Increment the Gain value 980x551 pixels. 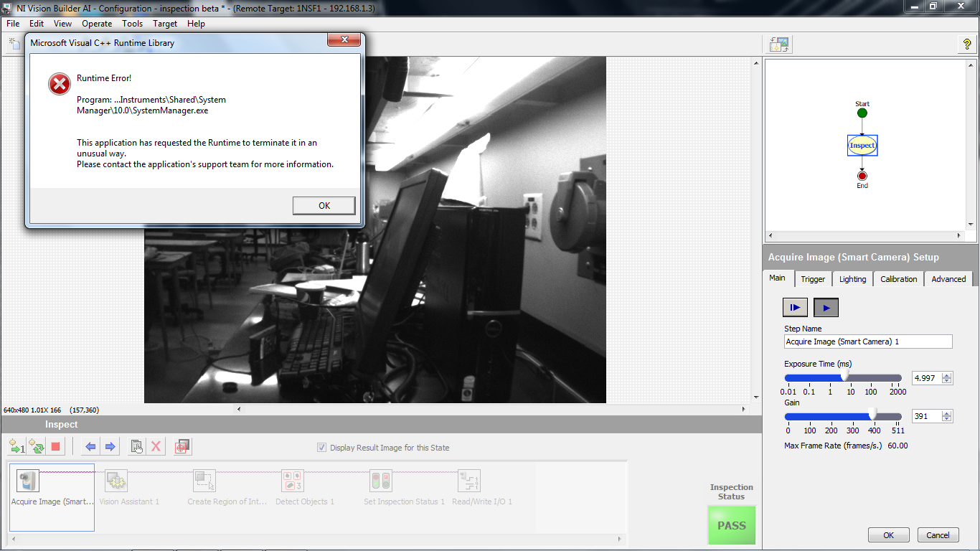click(947, 413)
